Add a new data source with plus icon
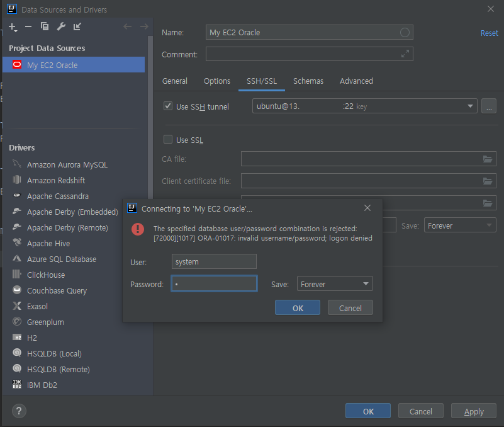The image size is (504, 427). [13, 27]
